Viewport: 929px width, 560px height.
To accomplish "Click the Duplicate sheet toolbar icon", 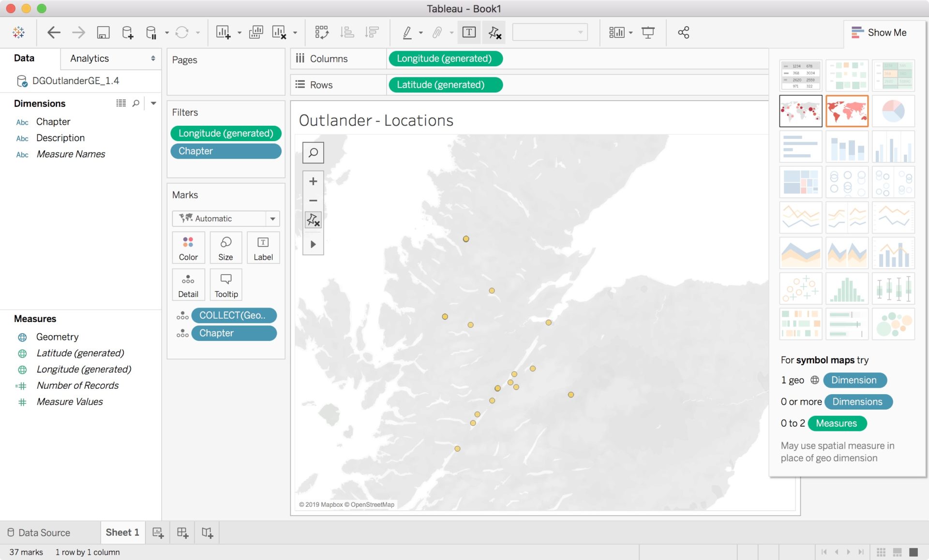I will [x=255, y=32].
